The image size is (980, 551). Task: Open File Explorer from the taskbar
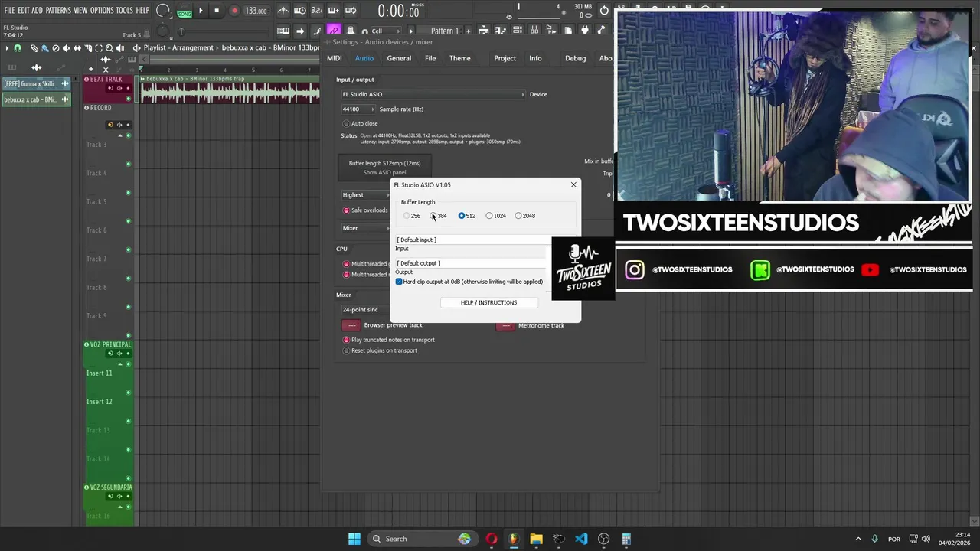536,539
